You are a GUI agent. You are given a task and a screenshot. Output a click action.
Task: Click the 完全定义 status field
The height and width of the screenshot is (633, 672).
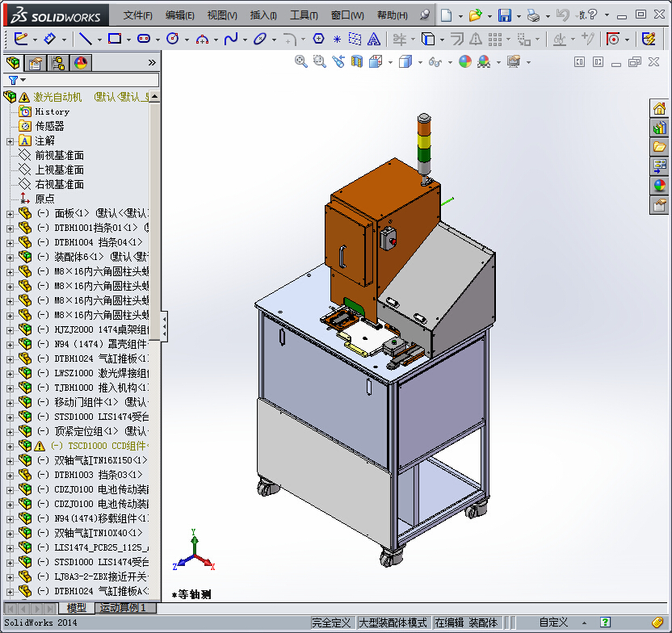(331, 623)
